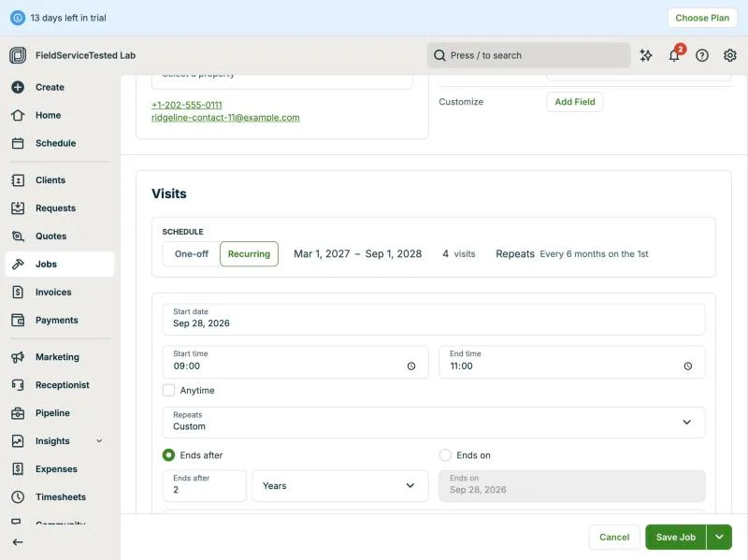This screenshot has width=748, height=560.
Task: Open notifications bell with badge
Action: point(674,54)
